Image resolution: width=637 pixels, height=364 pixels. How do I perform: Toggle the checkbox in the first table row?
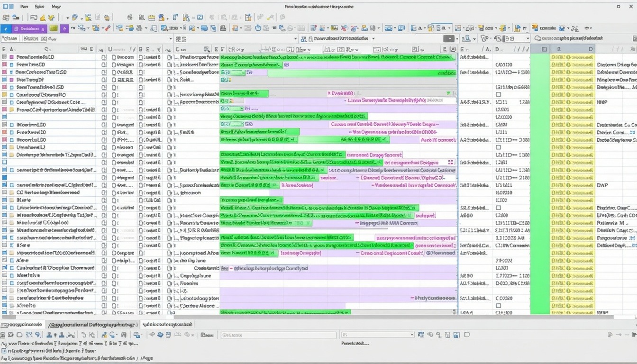tap(104, 57)
